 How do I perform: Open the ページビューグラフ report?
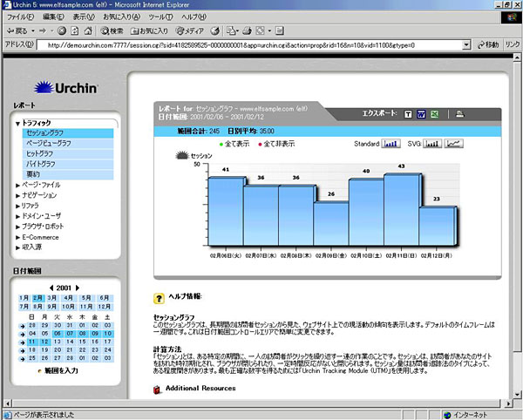tap(52, 143)
